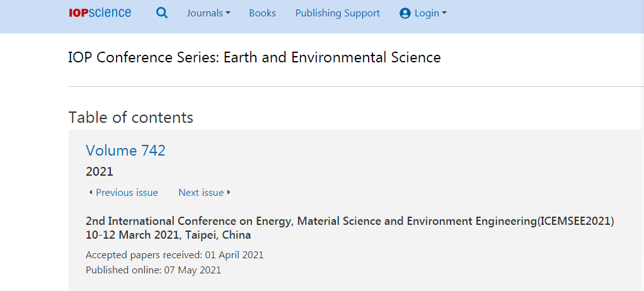Screen dimensions: 644x291
Task: Open the Volume 742 link
Action: [x=125, y=151]
